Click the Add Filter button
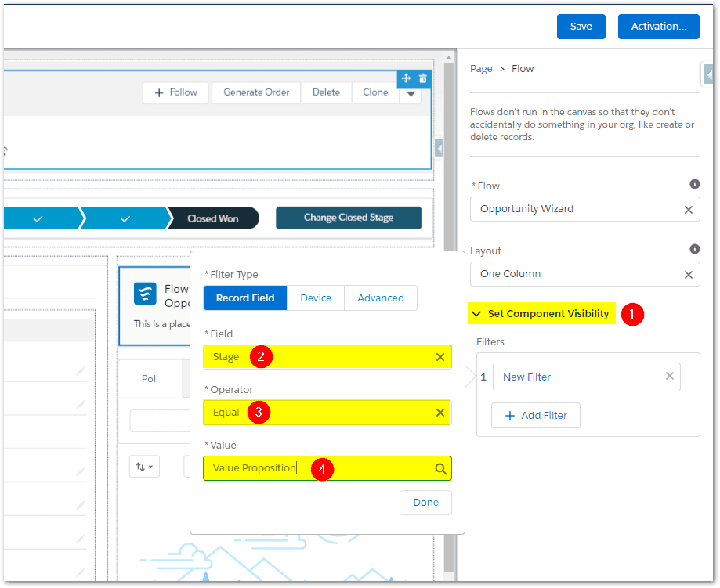Viewport: 720px width, 588px height. pyautogui.click(x=536, y=416)
